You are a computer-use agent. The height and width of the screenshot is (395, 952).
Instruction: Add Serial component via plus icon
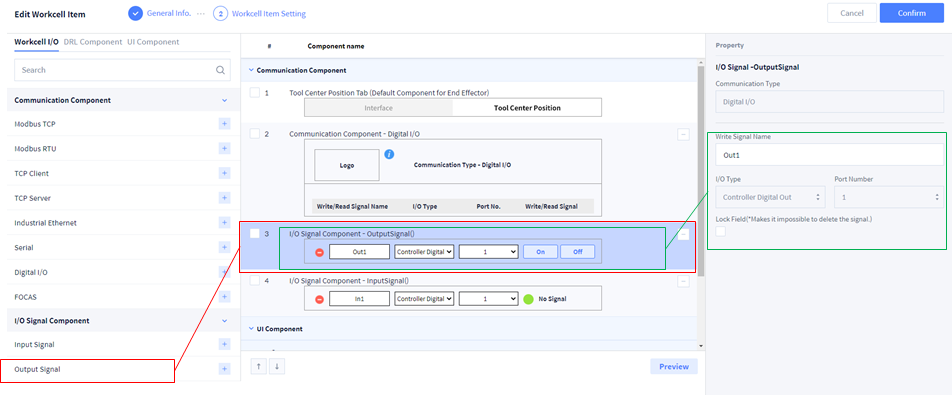(224, 248)
